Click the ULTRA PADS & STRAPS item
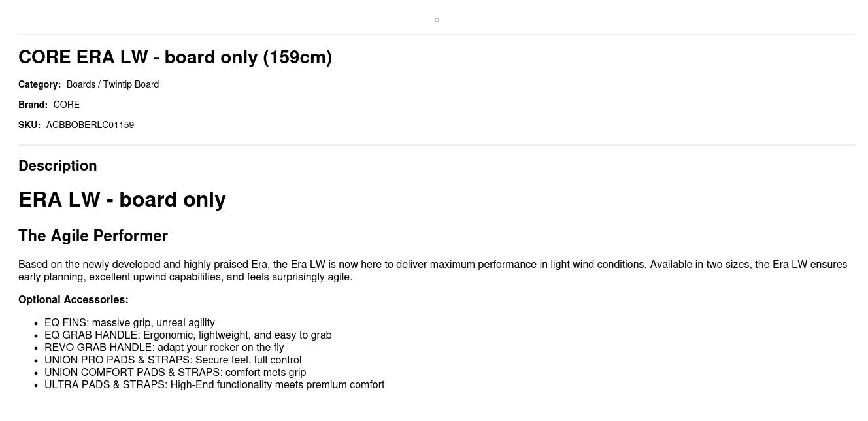 [214, 385]
